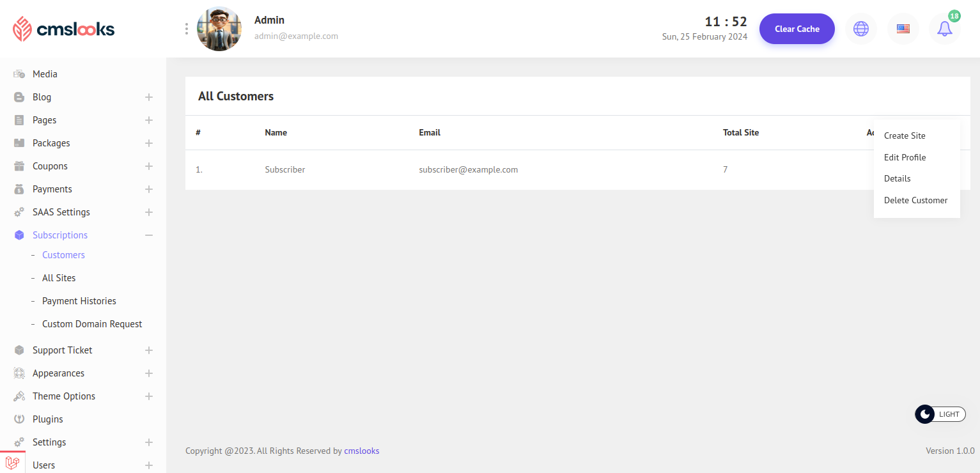Expand the Theme Options menu
Image resolution: width=980 pixels, height=473 pixels.
[x=148, y=396]
